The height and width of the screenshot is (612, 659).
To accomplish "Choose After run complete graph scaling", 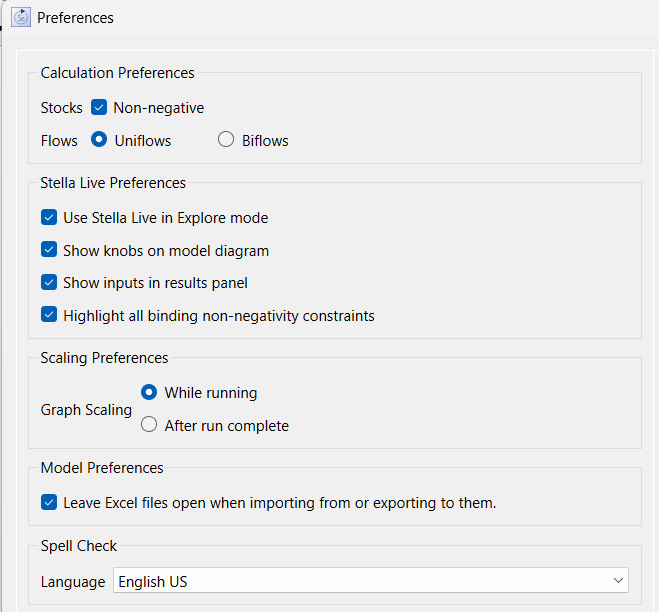I will click(149, 425).
